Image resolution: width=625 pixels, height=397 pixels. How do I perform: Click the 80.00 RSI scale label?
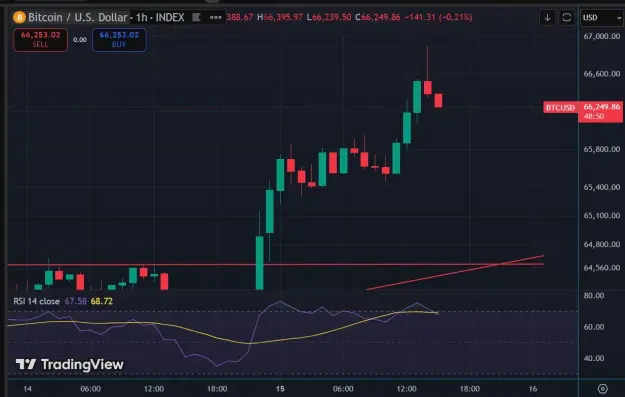(594, 296)
